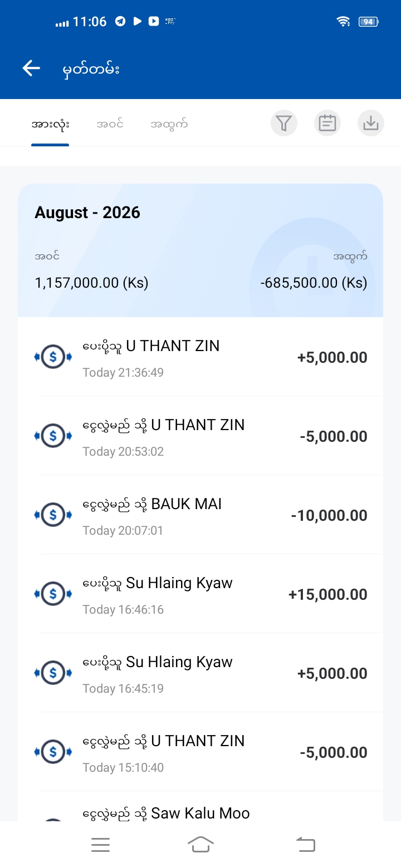
Task: Open the Su Hlaing Kyaw +15,000.00 transaction
Action: tap(200, 594)
